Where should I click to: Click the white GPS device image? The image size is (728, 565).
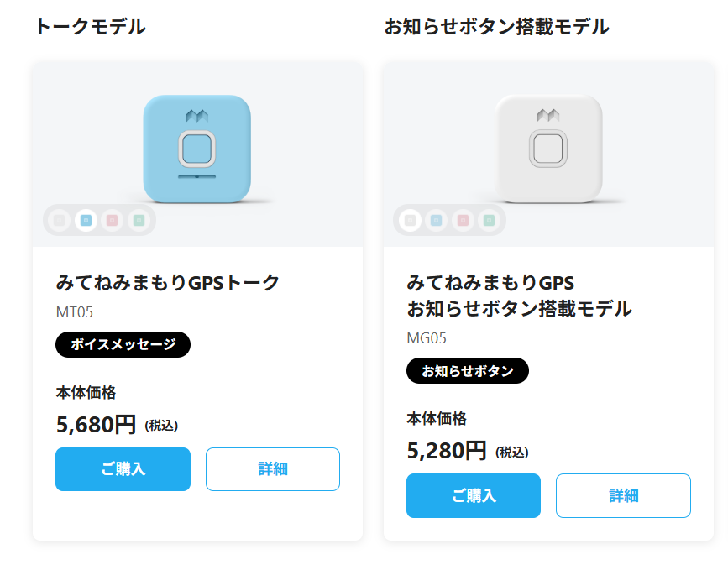[547, 149]
